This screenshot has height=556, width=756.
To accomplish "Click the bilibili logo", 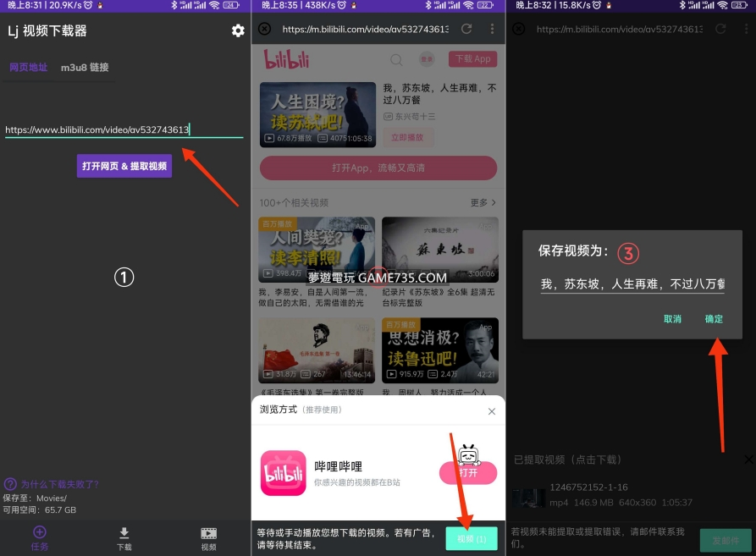I will point(286,59).
